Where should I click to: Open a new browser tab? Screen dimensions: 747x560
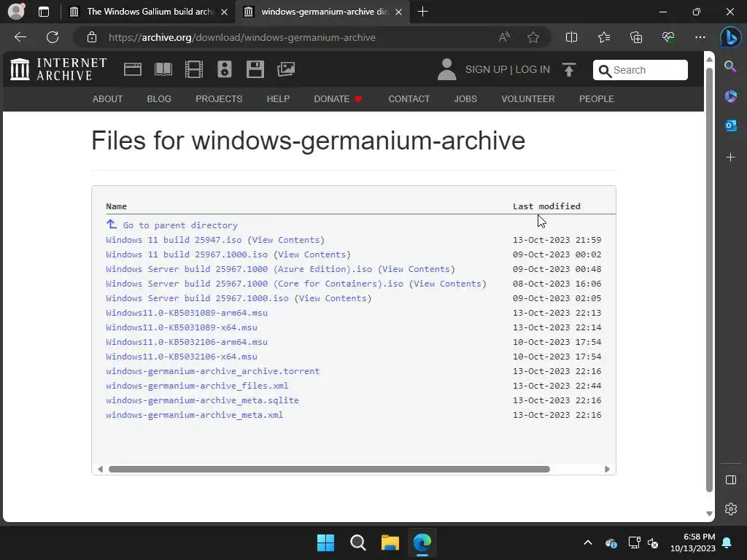click(x=422, y=12)
